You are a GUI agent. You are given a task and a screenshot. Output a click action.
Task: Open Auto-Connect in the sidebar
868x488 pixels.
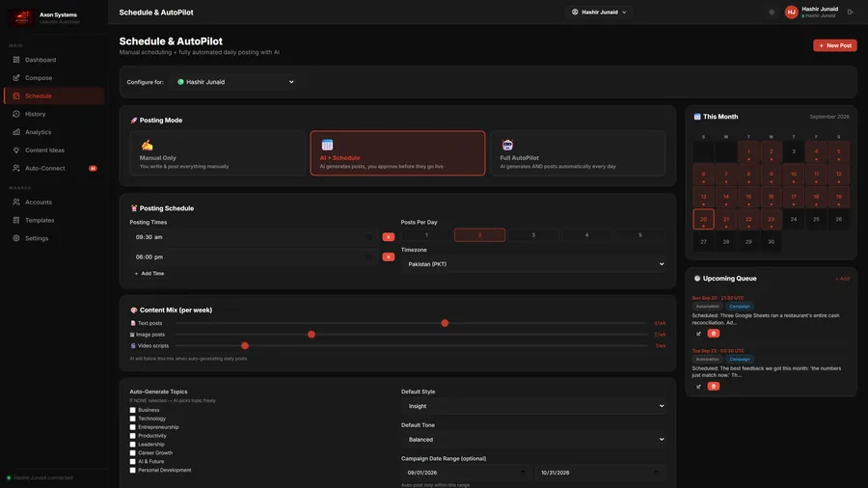click(x=54, y=168)
